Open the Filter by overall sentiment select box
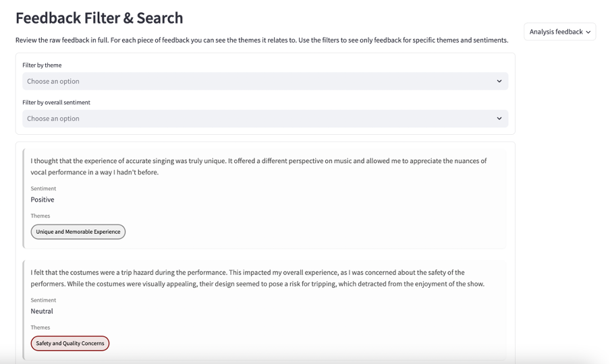Viewport: 610px width, 364px height. pyautogui.click(x=265, y=119)
